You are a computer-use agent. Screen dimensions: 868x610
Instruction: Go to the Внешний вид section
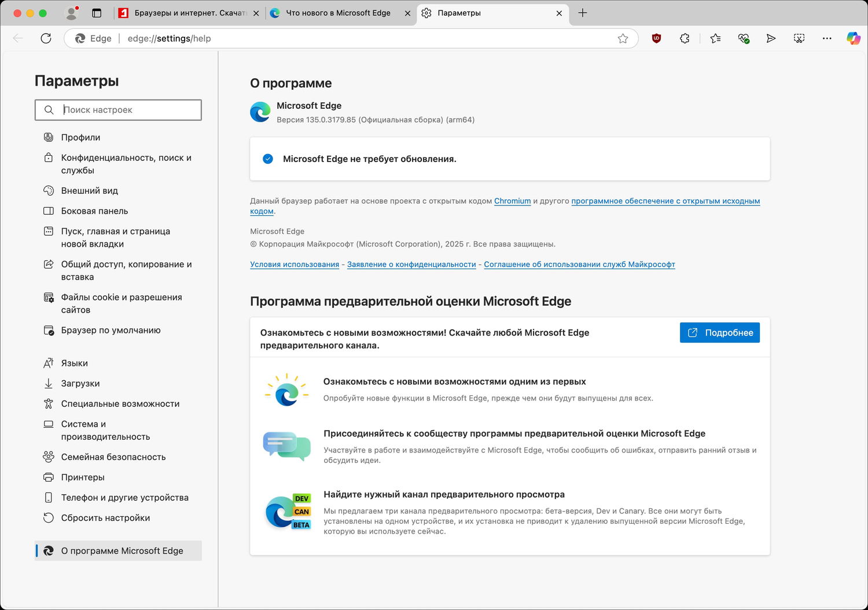click(118, 191)
